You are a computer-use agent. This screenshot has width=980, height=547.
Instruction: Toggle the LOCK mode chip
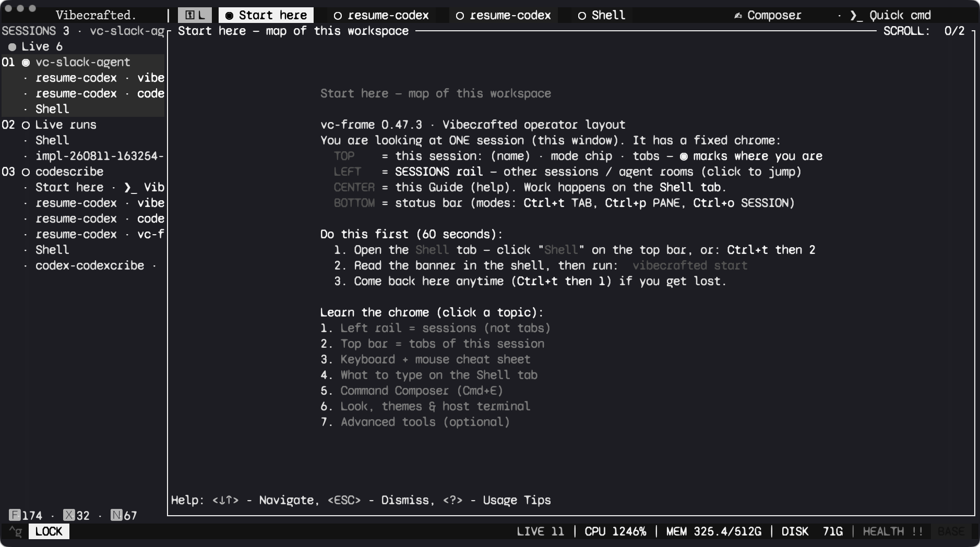(49, 531)
